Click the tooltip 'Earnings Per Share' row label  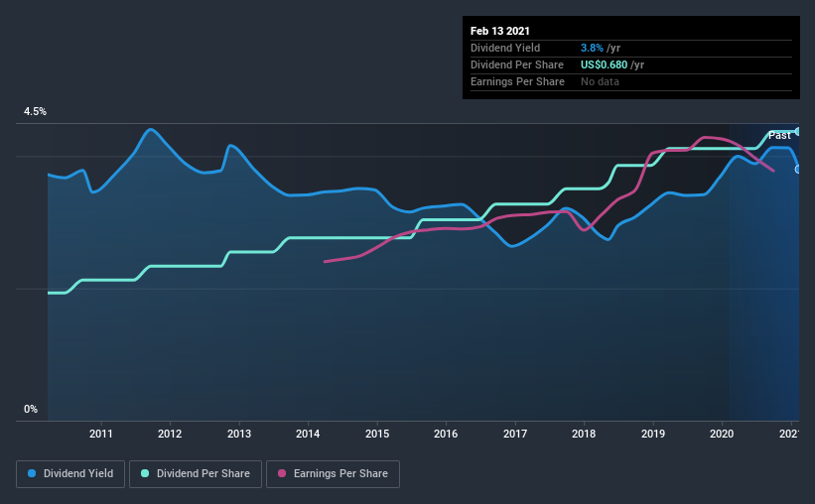tap(518, 81)
